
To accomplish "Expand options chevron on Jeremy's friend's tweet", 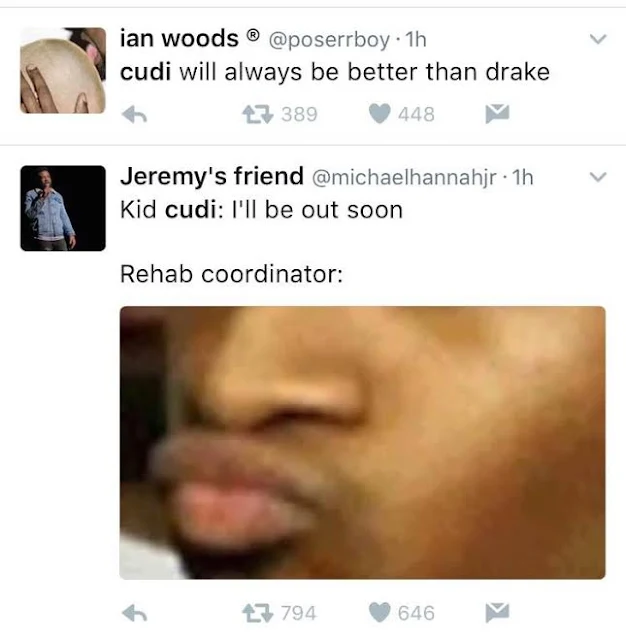I will (x=598, y=177).
